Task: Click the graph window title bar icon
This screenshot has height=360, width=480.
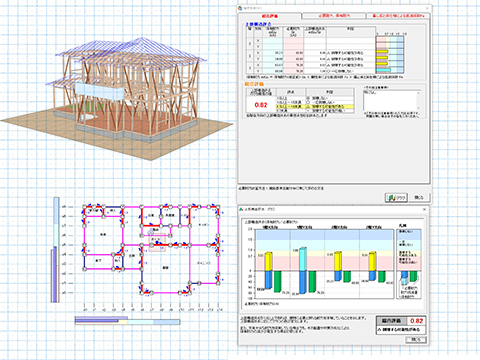Action: click(x=241, y=209)
